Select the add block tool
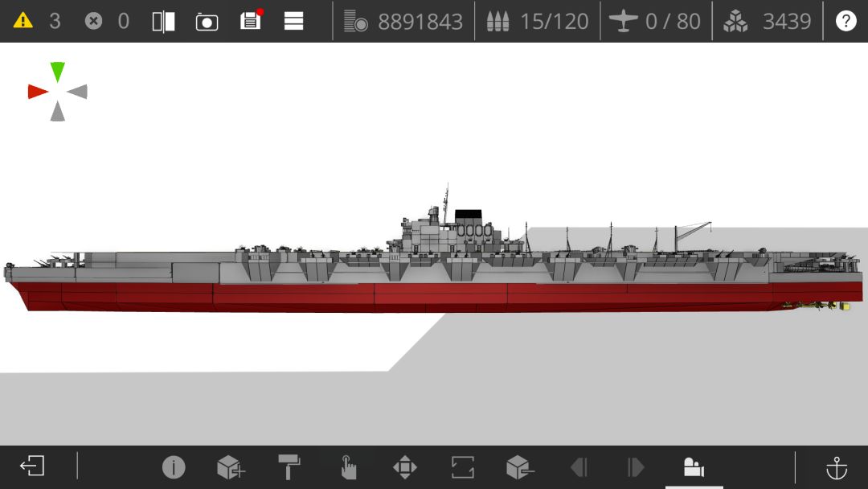This screenshot has width=868, height=489. (x=231, y=467)
